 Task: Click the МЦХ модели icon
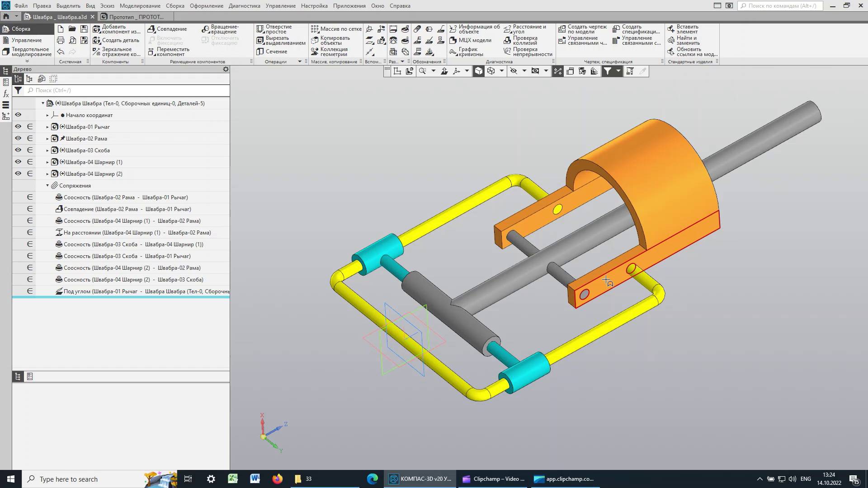pyautogui.click(x=453, y=40)
